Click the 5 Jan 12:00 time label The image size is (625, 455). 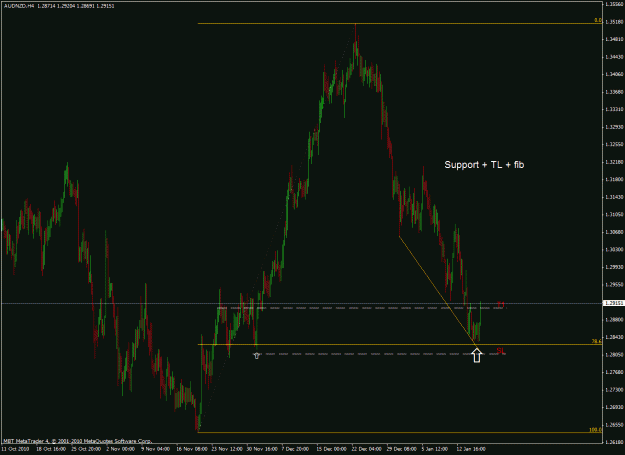437,449
